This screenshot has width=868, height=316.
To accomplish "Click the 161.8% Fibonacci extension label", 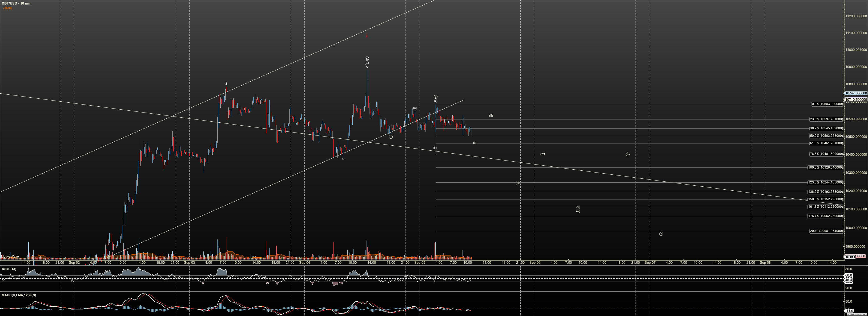I will coord(826,207).
